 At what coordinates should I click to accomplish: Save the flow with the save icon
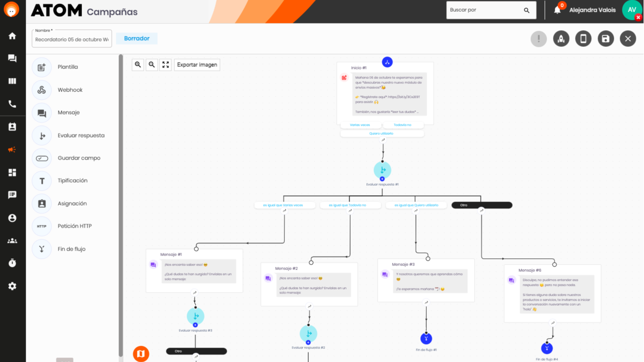tap(605, 38)
